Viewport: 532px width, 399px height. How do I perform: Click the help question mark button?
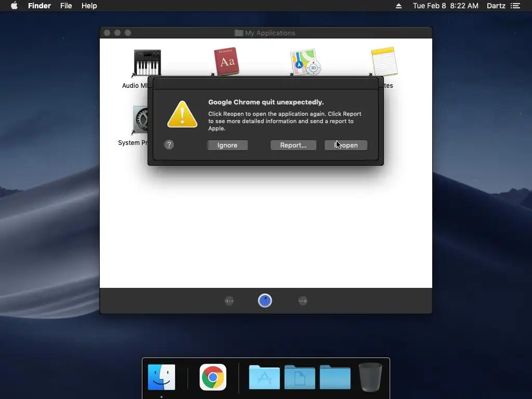point(169,145)
